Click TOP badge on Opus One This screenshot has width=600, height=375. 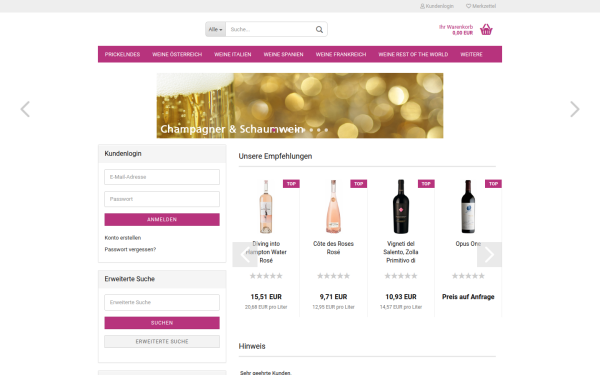tap(493, 184)
